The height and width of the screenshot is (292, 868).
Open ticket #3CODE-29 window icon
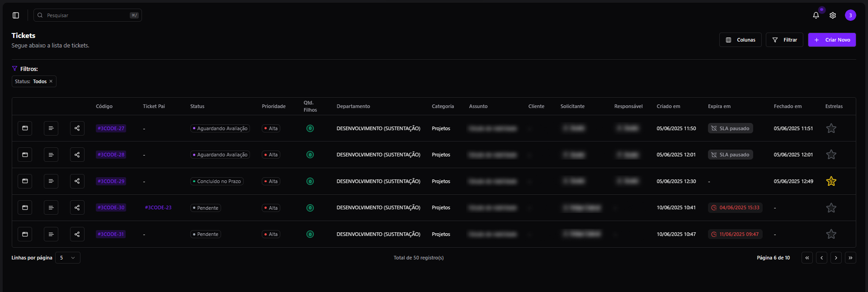(x=25, y=181)
